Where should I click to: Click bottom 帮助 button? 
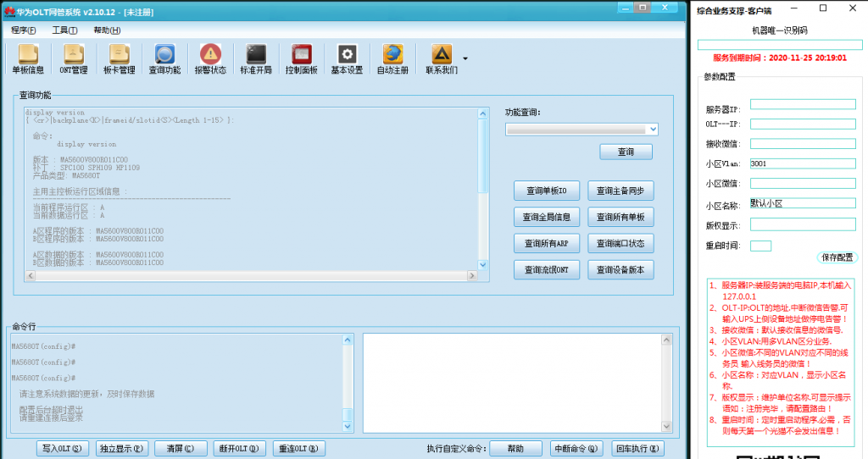(x=515, y=449)
